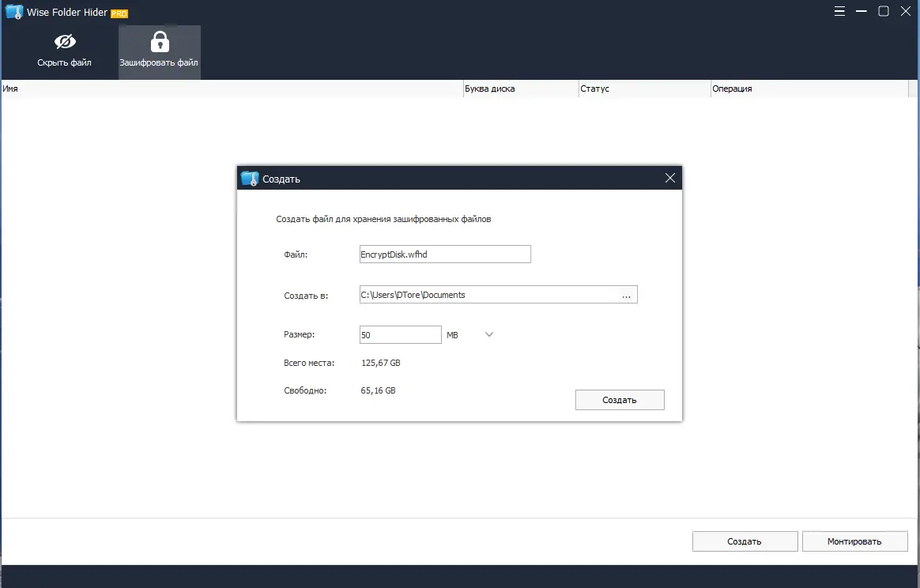Image resolution: width=920 pixels, height=588 pixels.
Task: Click the PRO badge next to app title
Action: pos(119,13)
